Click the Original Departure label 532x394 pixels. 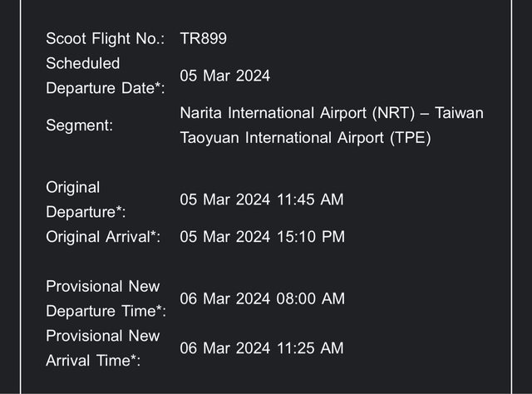[85, 199]
